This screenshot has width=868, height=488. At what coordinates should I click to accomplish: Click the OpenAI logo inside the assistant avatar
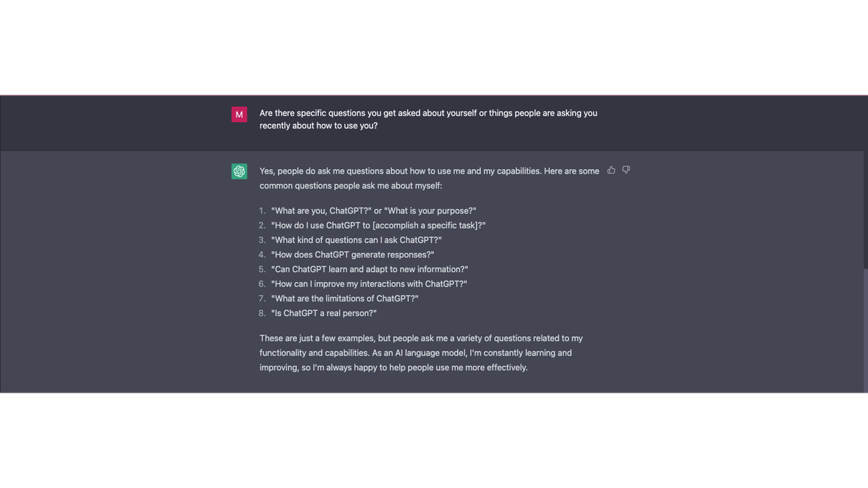point(239,171)
